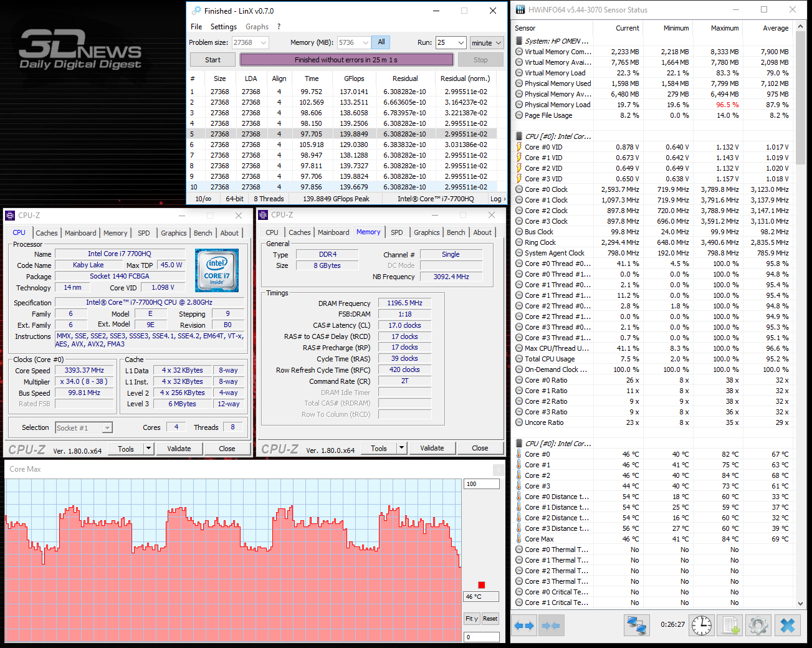Click the Stop button in LinX

click(x=480, y=60)
